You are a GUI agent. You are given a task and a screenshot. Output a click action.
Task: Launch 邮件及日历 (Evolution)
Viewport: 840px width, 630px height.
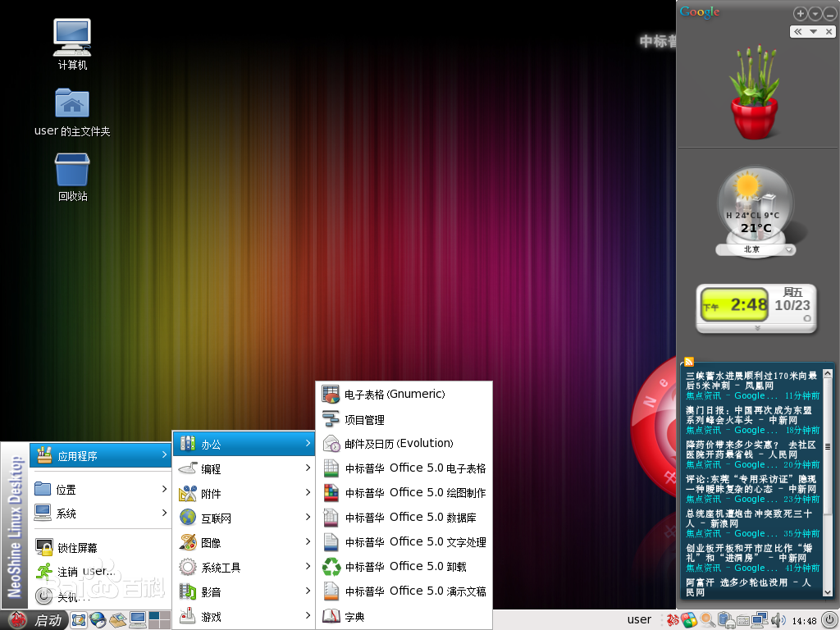(404, 444)
